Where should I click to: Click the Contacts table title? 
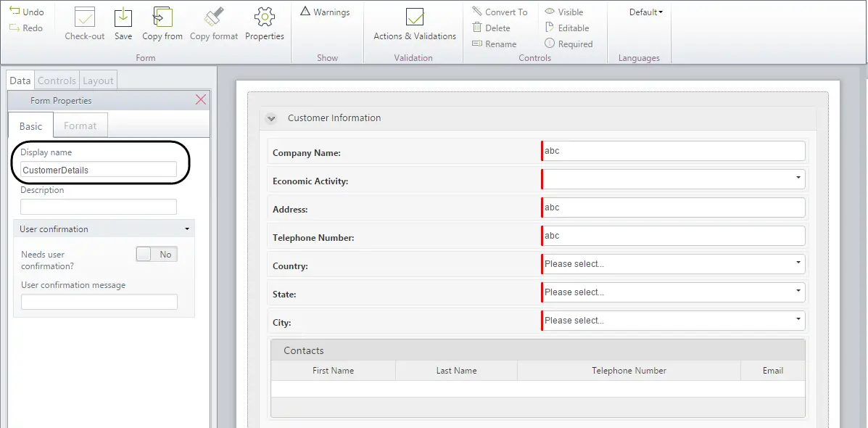pos(304,350)
